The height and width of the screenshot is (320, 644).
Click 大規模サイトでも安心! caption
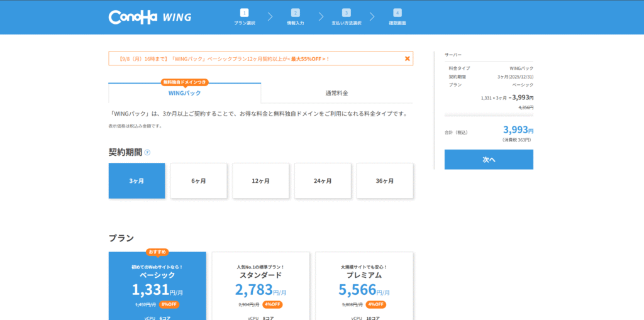(364, 267)
